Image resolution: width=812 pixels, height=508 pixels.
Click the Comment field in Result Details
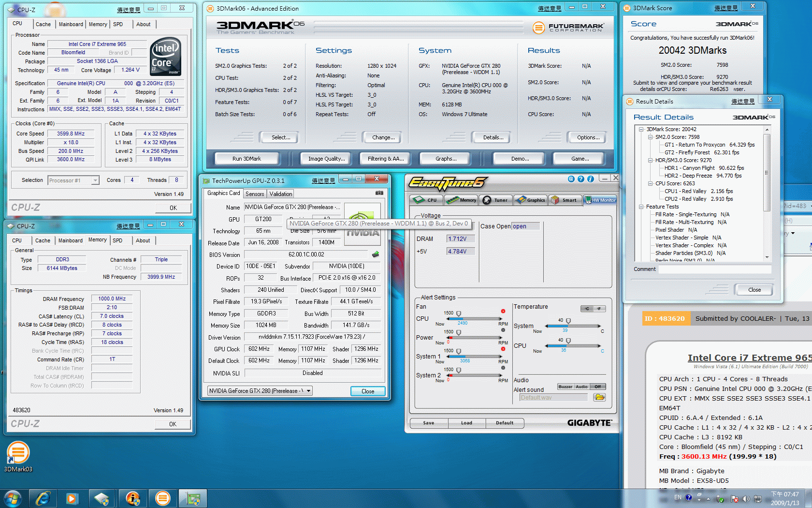point(715,269)
